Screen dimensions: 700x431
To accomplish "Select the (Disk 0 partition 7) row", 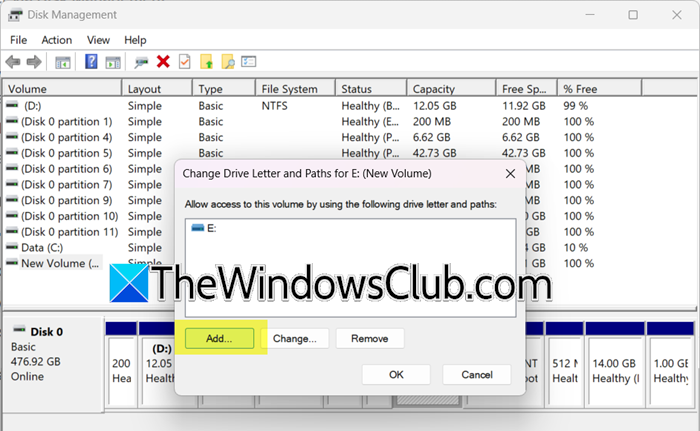I will click(x=89, y=184).
